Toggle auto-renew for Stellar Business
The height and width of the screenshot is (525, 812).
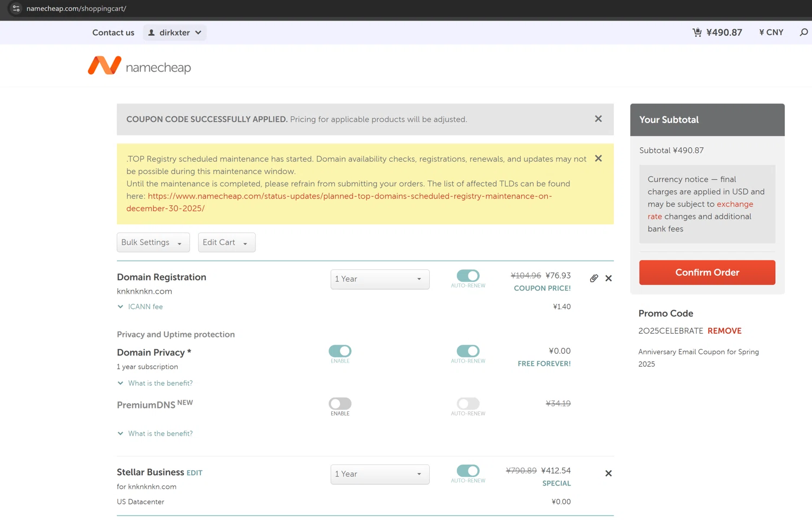point(468,471)
